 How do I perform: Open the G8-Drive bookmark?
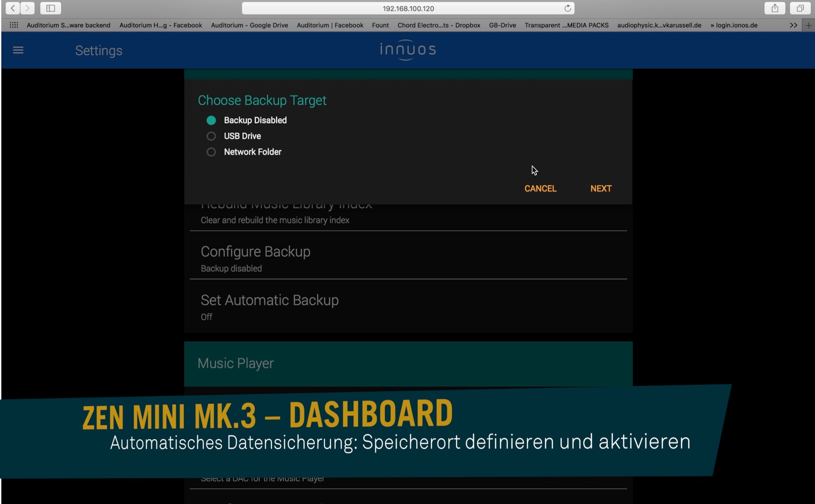pos(502,25)
